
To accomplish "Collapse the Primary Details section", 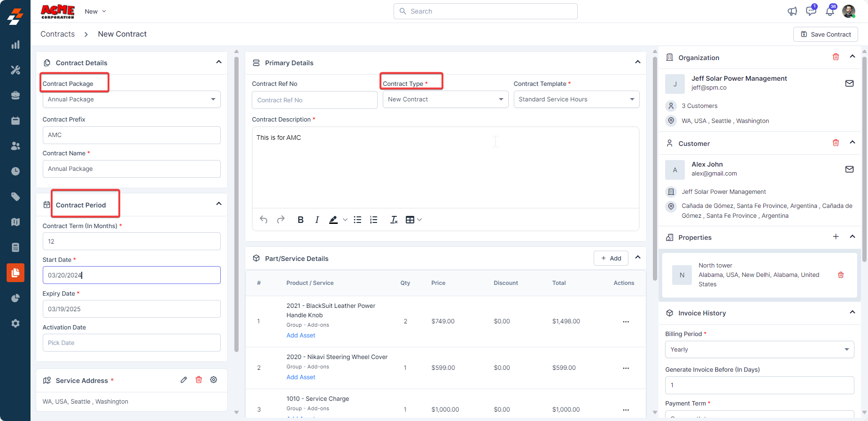I will click(x=637, y=62).
